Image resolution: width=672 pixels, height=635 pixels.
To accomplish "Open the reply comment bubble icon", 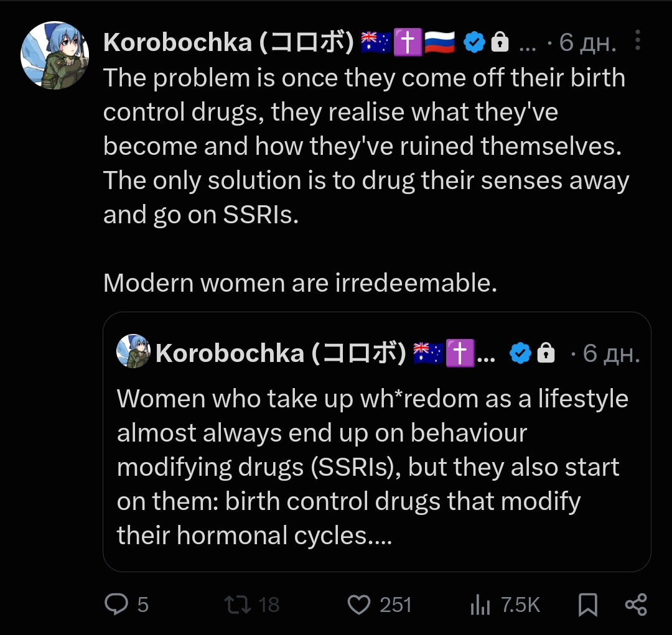I will pos(116,604).
